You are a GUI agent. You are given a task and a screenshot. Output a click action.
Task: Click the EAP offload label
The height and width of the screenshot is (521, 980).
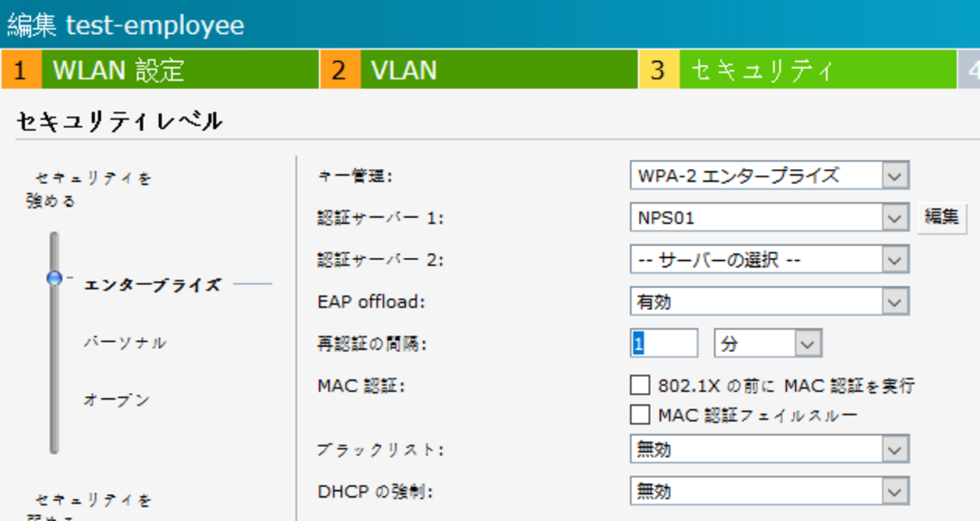pos(371,302)
